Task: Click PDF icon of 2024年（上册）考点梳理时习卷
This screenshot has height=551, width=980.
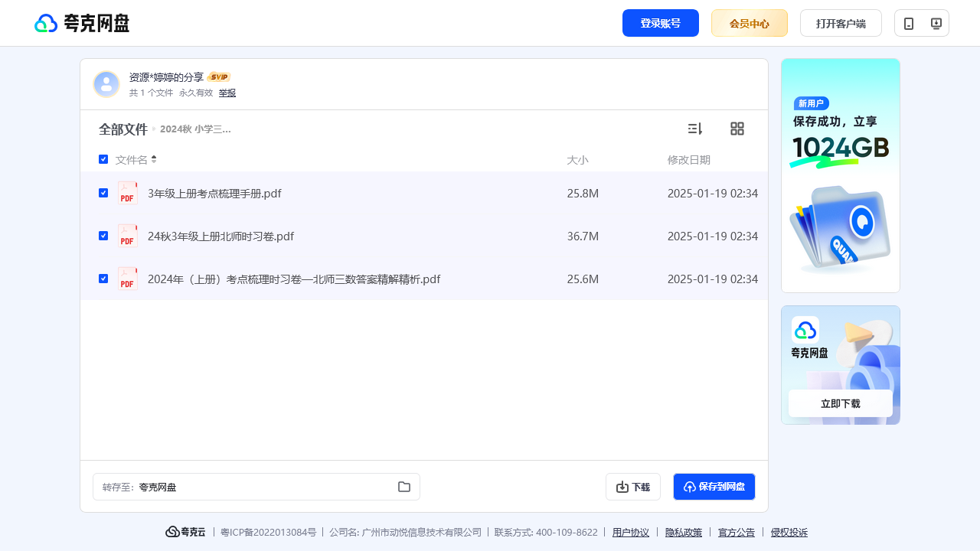Action: pyautogui.click(x=128, y=279)
